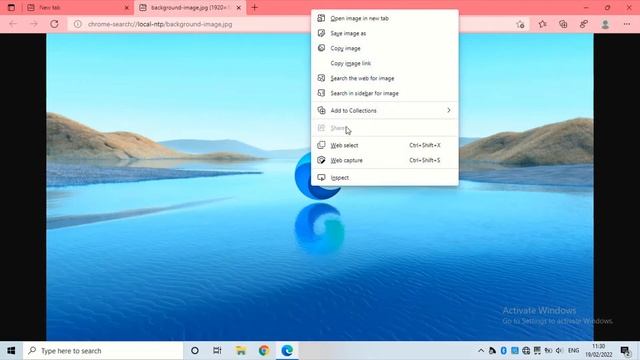Viewport: 640px width, 360px height.
Task: Click the share link toolbar icon
Action: [584, 24]
